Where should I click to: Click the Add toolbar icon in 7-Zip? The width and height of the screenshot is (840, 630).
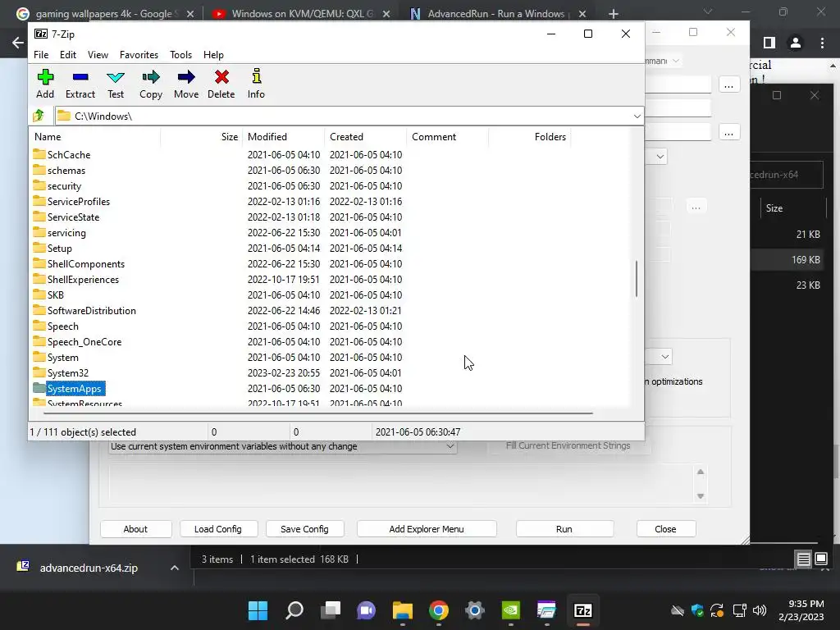pyautogui.click(x=45, y=84)
